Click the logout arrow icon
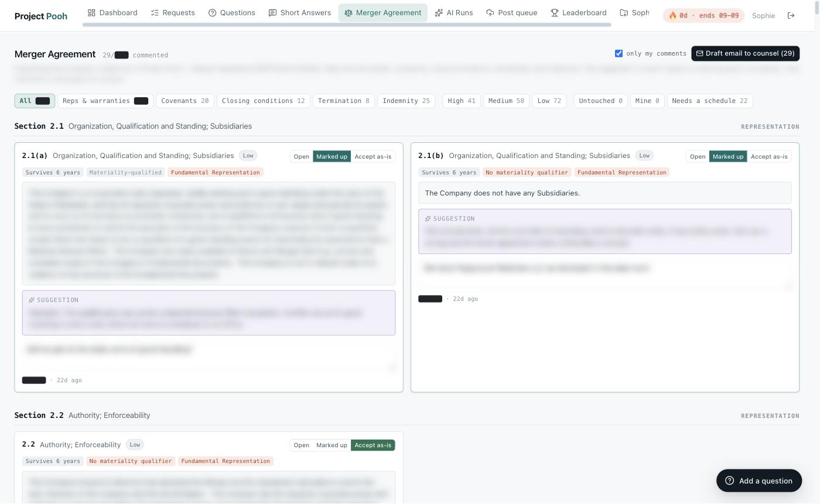Viewport: 820px width, 504px height. click(x=791, y=16)
